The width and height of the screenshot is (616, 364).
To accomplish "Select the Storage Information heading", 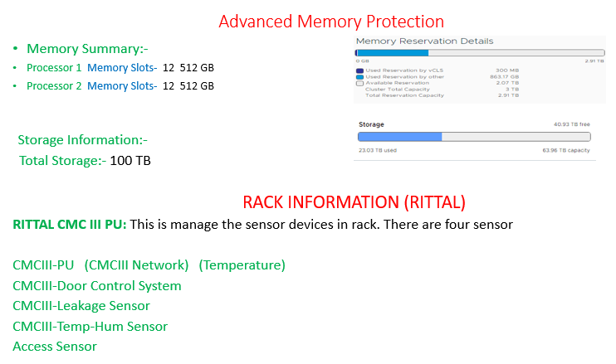I will (x=82, y=140).
